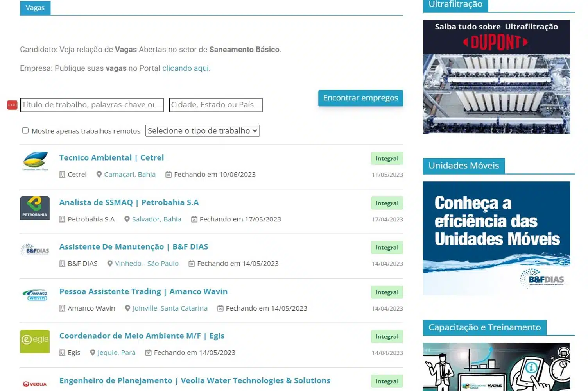Click building icon beside Egis company name
This screenshot has width=588, height=391.
click(62, 353)
